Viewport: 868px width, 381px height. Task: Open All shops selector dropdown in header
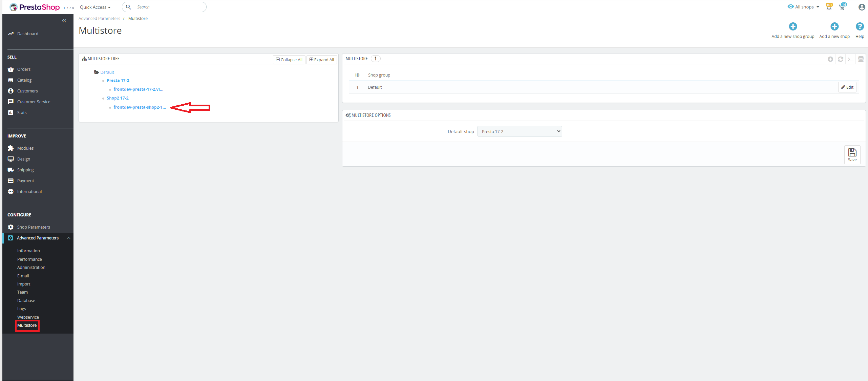pyautogui.click(x=803, y=7)
